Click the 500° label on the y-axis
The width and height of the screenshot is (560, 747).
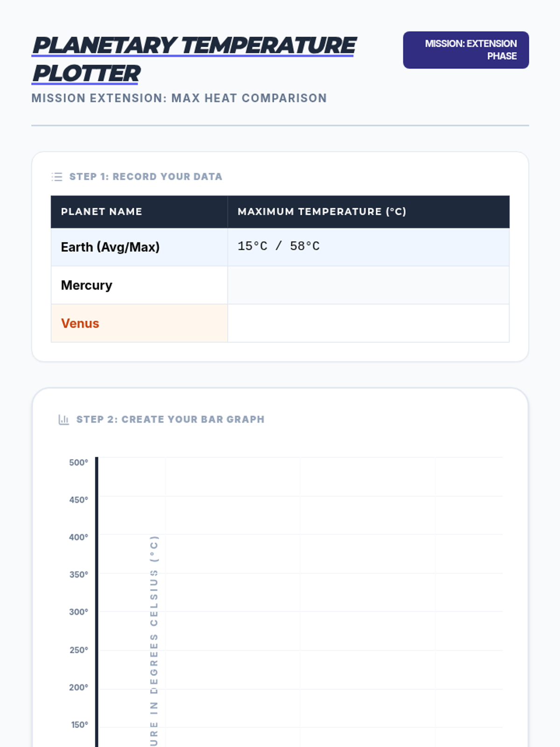[x=78, y=463]
